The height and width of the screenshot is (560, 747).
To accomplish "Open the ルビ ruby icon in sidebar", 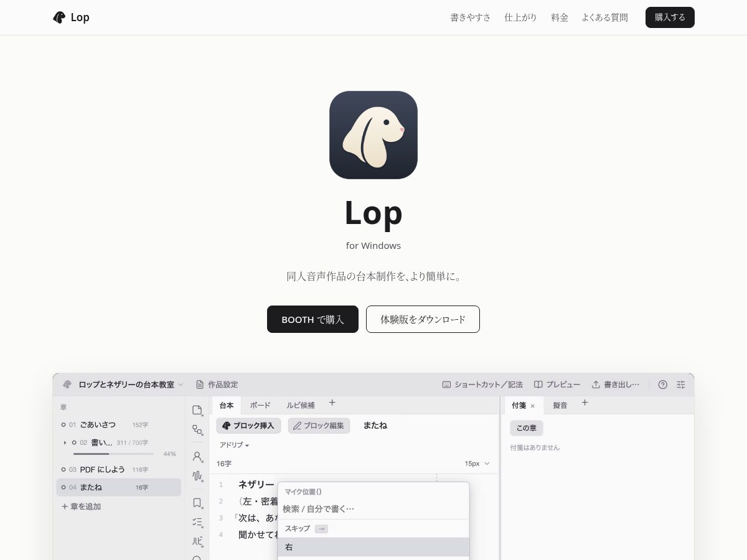I will [197, 541].
